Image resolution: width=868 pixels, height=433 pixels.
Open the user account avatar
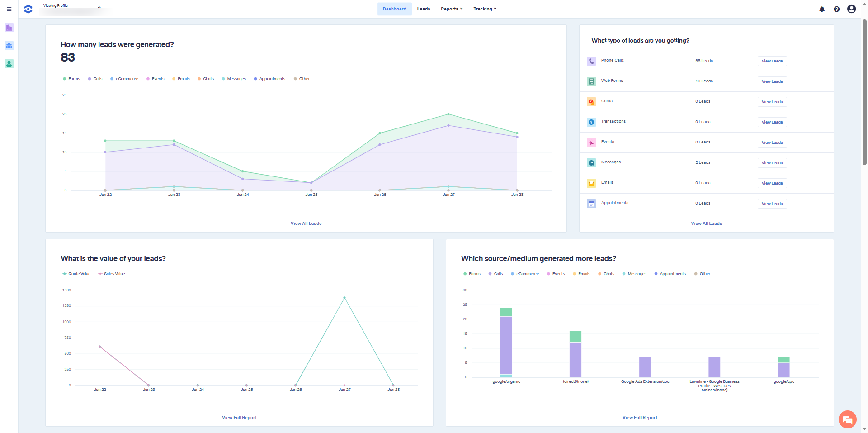tap(851, 9)
